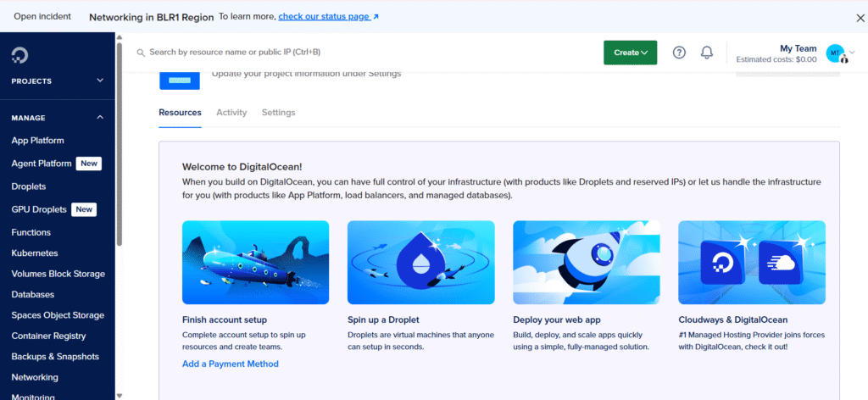Click the Cloudways & DigitalOcean image
868x400 pixels.
coord(751,263)
